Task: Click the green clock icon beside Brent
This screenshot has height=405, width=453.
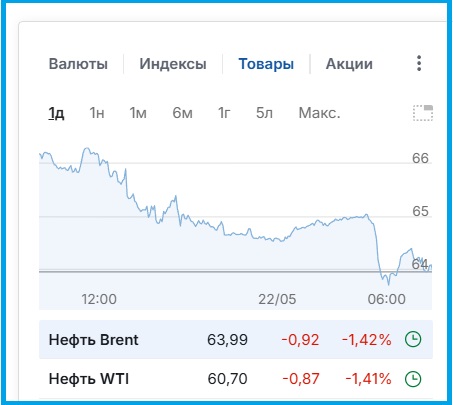Action: [413, 340]
